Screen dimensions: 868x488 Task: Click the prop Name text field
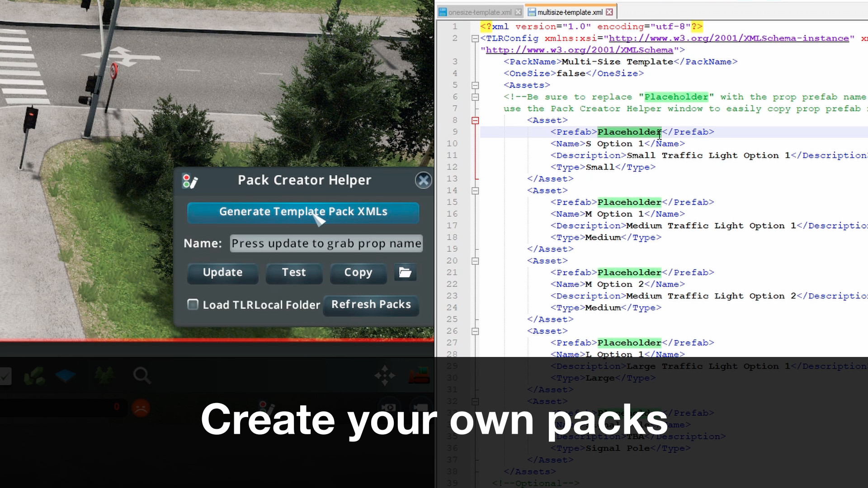(326, 244)
